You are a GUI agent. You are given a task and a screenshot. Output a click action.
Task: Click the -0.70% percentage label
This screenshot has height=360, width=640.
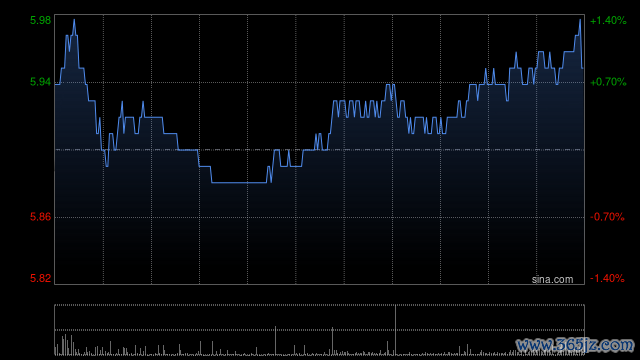pyautogui.click(x=607, y=217)
